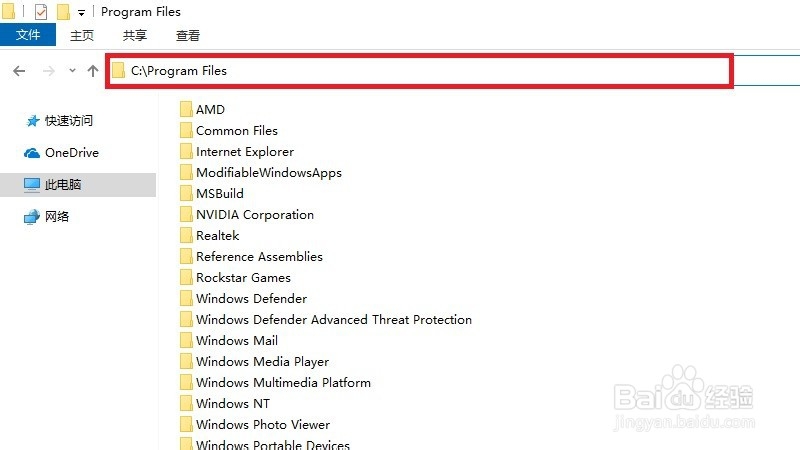
Task: Click the Windows Mail folder icon
Action: click(186, 340)
